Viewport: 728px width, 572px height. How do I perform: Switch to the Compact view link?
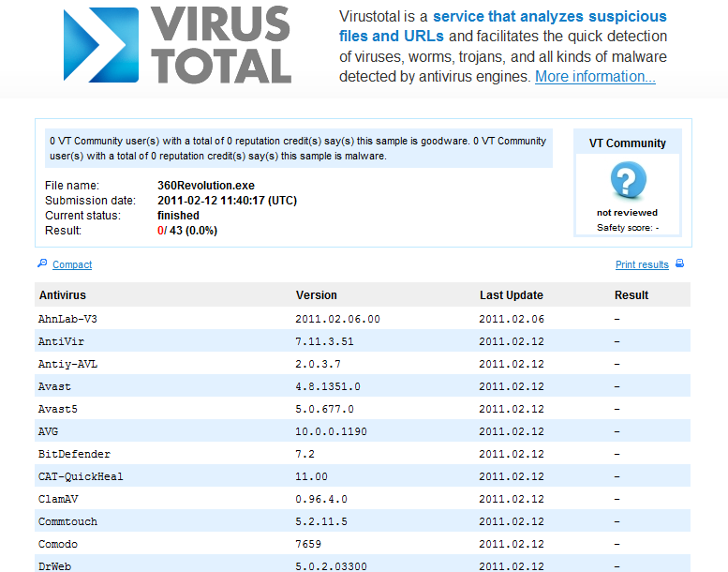pos(72,264)
